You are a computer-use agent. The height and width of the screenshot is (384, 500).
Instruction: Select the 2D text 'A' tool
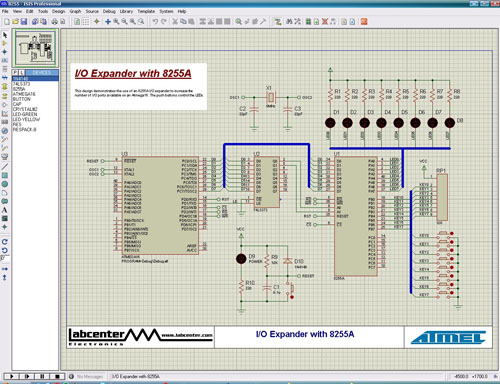tap(5, 210)
